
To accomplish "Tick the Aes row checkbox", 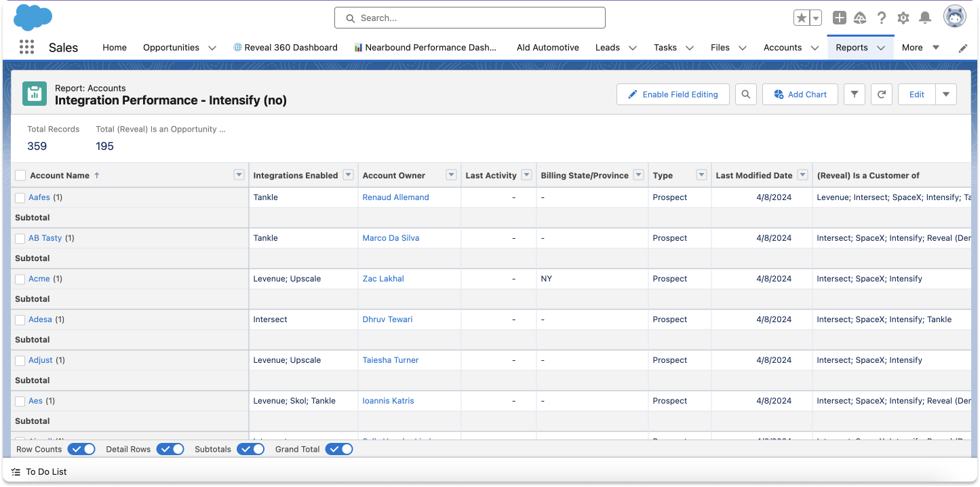I will click(20, 401).
